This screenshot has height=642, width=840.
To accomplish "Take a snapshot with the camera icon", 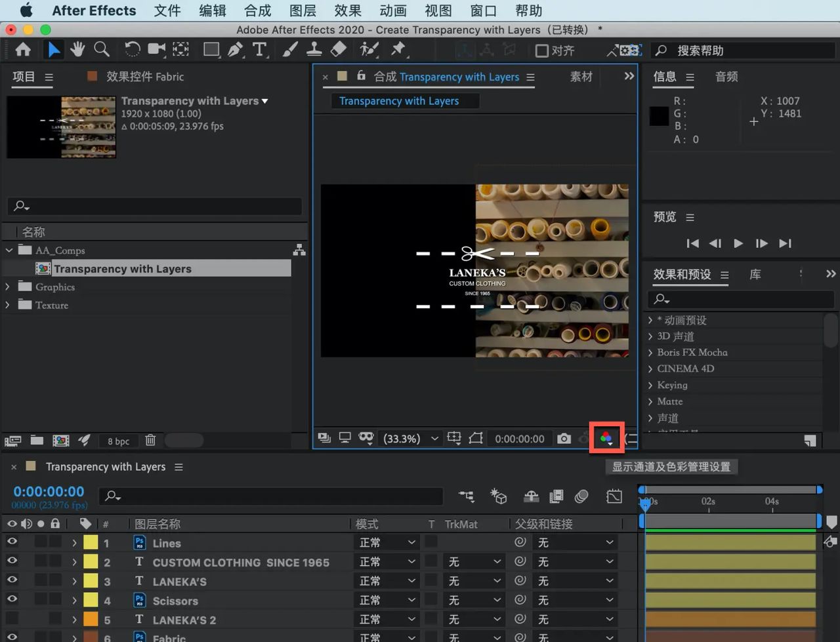I will click(563, 438).
